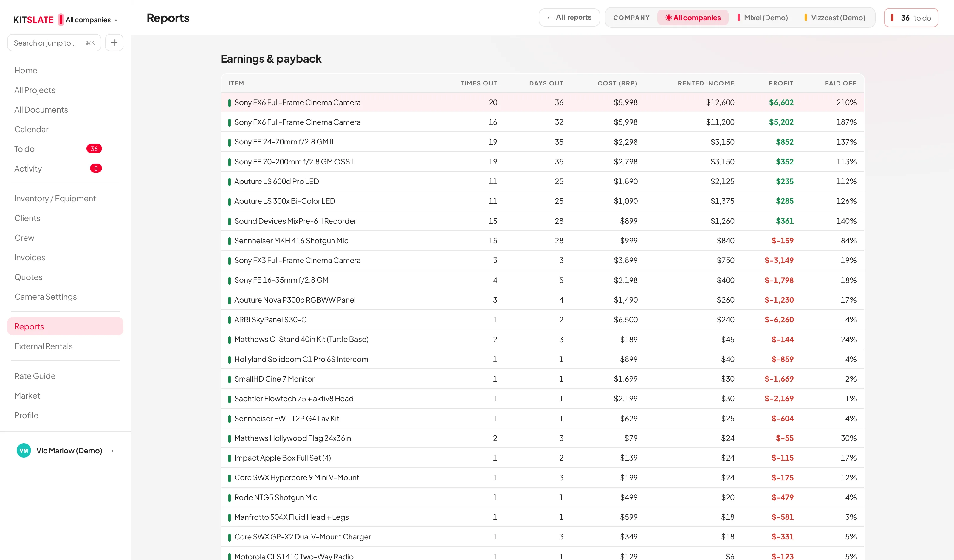Screen dimensions: 954x560
Task: Open Inventory / Equipment page
Action: [x=55, y=199]
